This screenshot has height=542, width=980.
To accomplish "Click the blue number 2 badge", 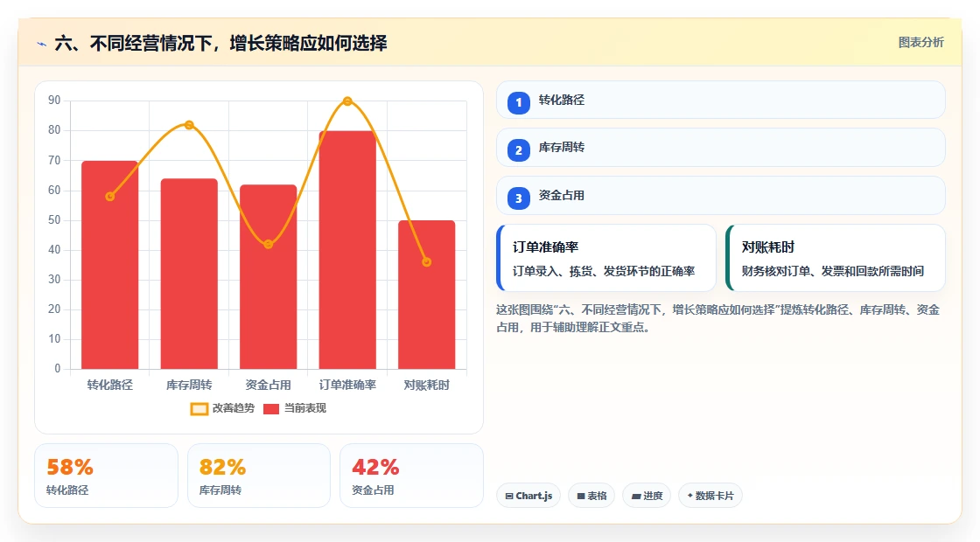I will (518, 149).
